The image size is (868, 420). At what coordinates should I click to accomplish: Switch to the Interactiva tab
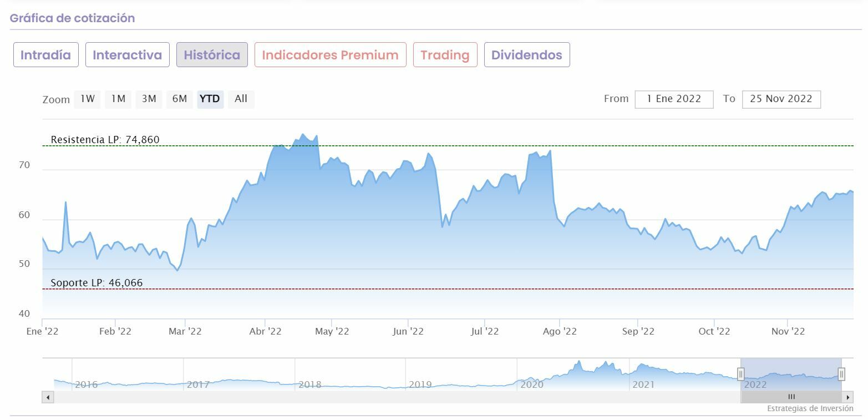127,55
